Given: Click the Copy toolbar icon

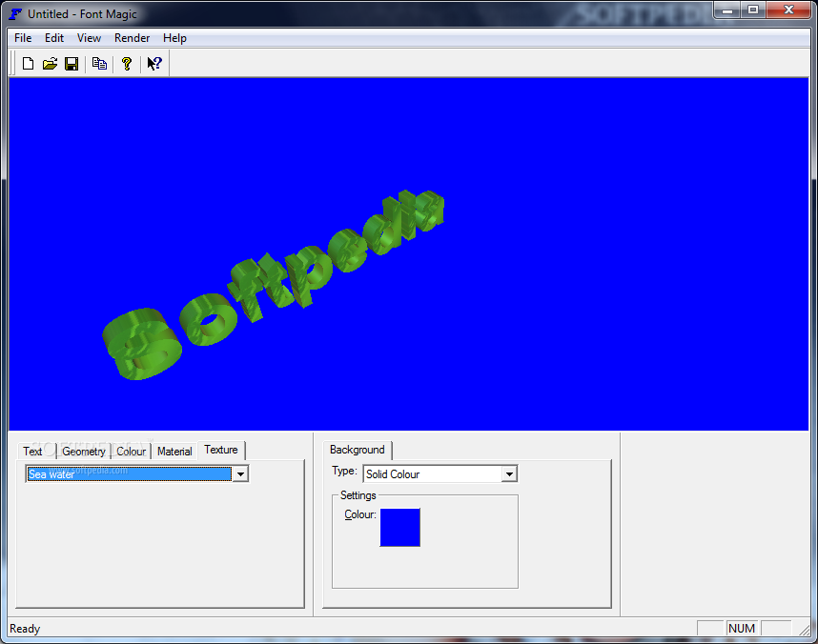Looking at the screenshot, I should [x=100, y=64].
